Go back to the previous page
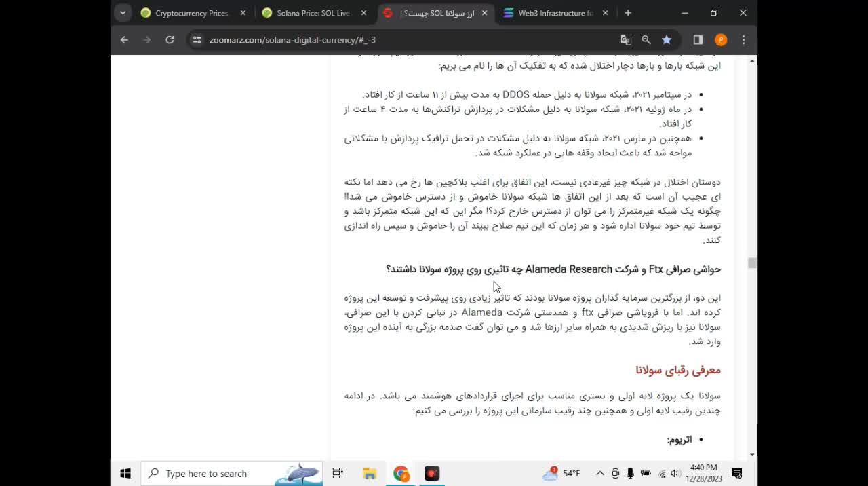Screen dimensions: 868x486 click(124, 40)
